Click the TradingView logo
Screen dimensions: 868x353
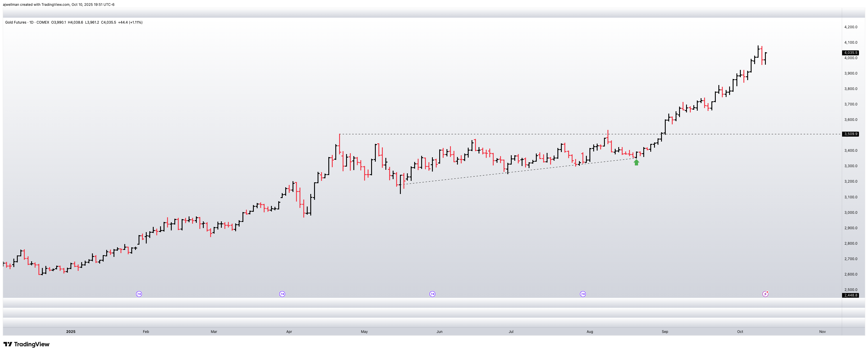tap(26, 344)
